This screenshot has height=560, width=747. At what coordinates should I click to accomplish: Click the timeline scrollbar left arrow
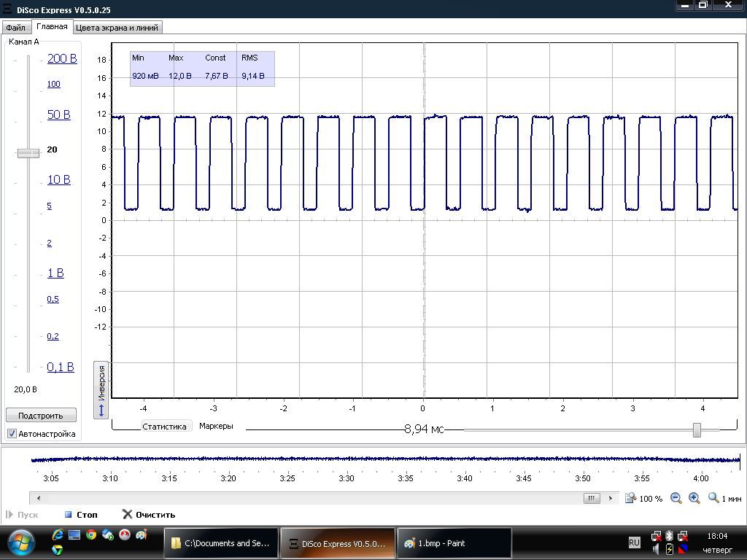click(x=39, y=498)
